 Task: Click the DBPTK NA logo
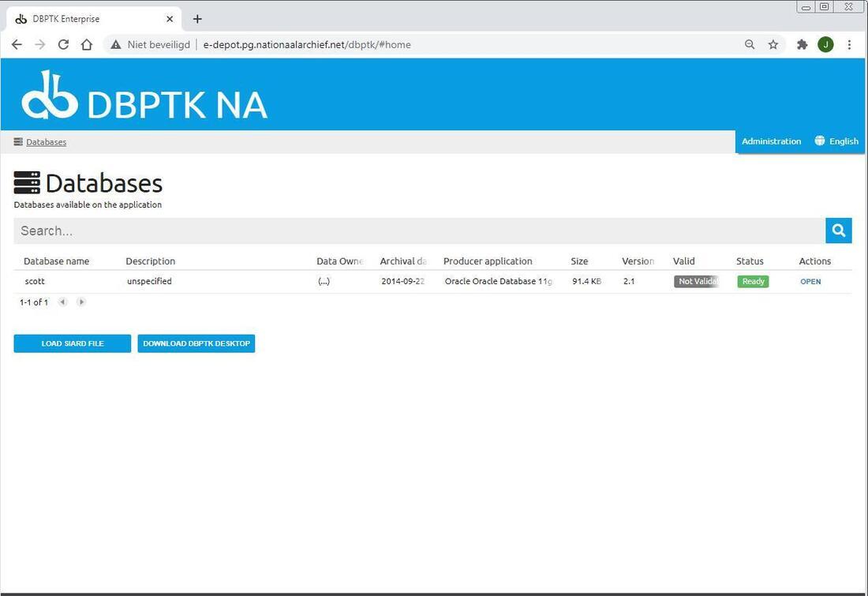click(144, 96)
